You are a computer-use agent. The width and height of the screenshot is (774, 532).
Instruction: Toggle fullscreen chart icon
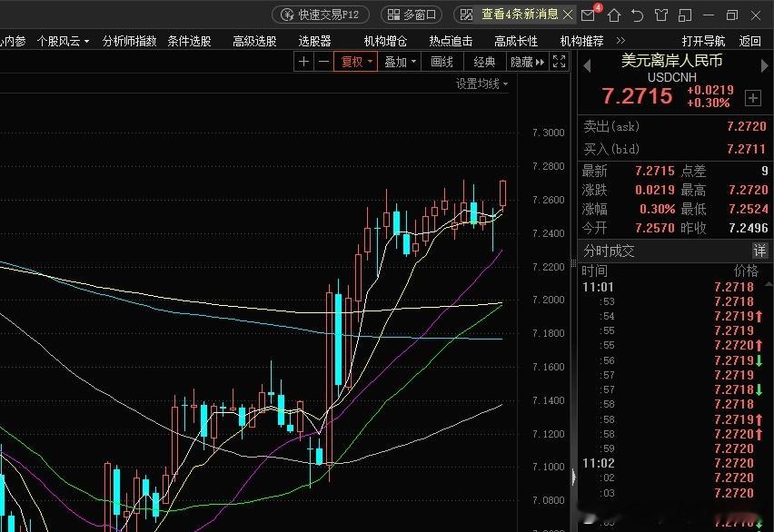559,62
